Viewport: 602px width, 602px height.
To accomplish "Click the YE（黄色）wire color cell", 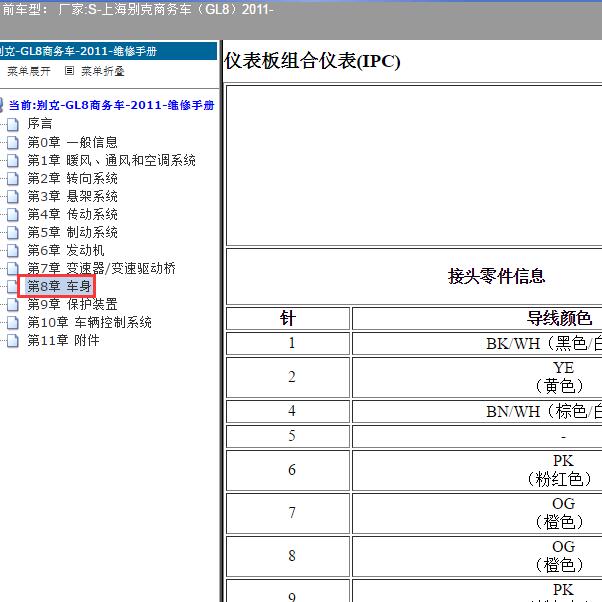I will 477,377.
